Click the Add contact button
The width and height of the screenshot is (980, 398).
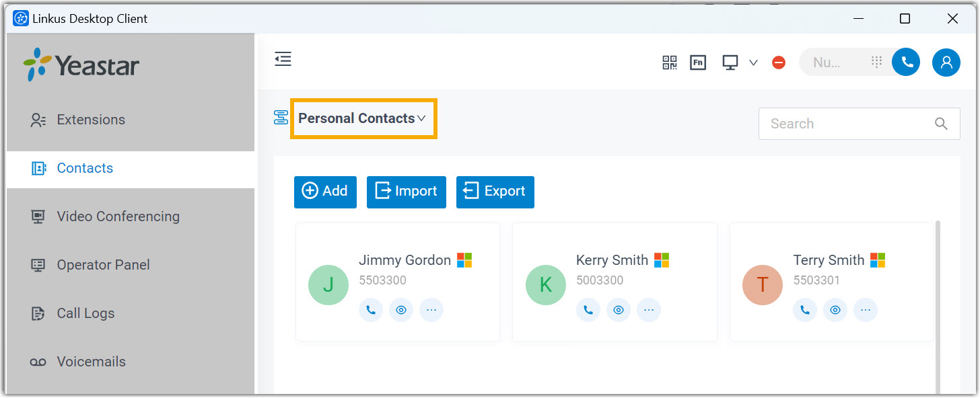coord(325,192)
